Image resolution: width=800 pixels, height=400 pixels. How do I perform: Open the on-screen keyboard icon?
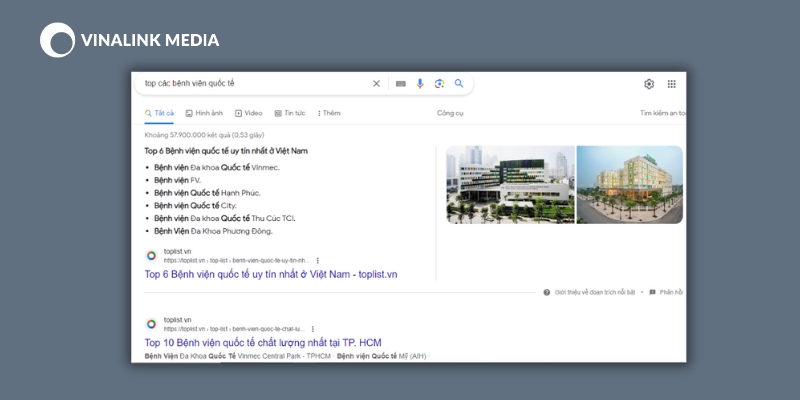(401, 84)
